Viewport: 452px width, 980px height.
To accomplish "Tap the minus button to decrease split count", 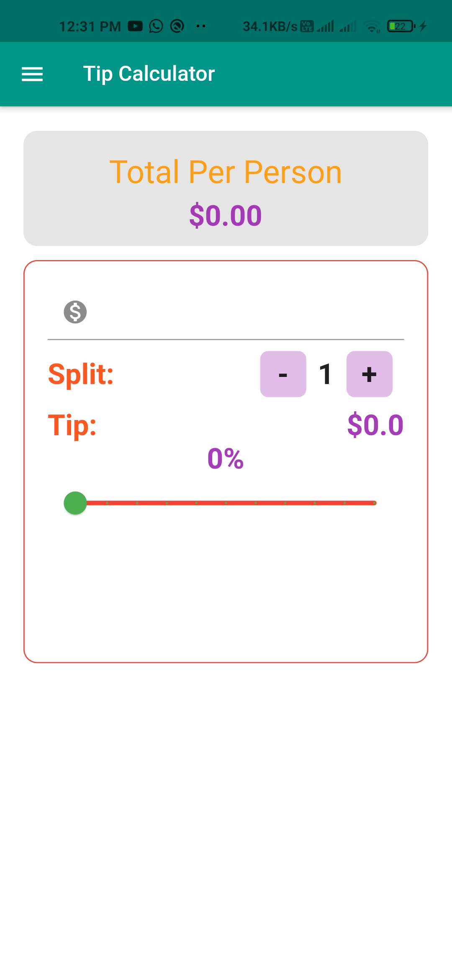I will click(283, 375).
